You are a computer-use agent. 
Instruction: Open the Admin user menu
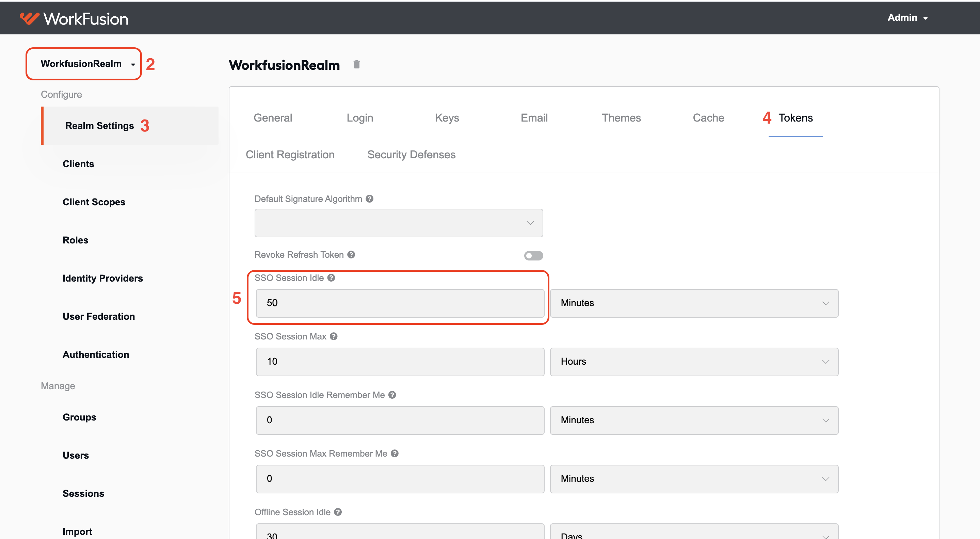pos(907,17)
